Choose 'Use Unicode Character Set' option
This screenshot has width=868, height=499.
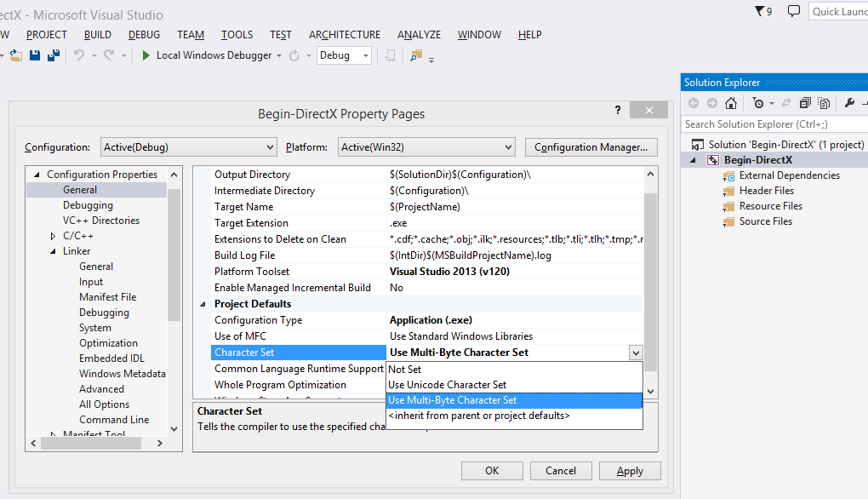514,385
